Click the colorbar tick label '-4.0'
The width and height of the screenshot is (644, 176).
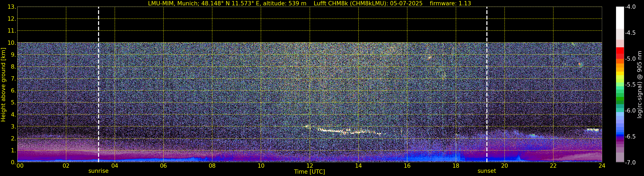630,7
